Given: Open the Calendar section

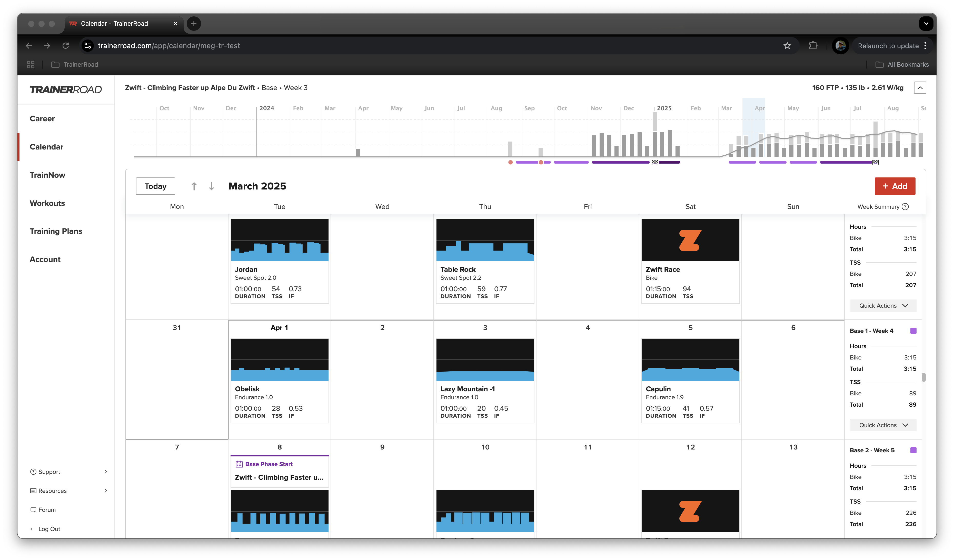Looking at the screenshot, I should pyautogui.click(x=47, y=147).
